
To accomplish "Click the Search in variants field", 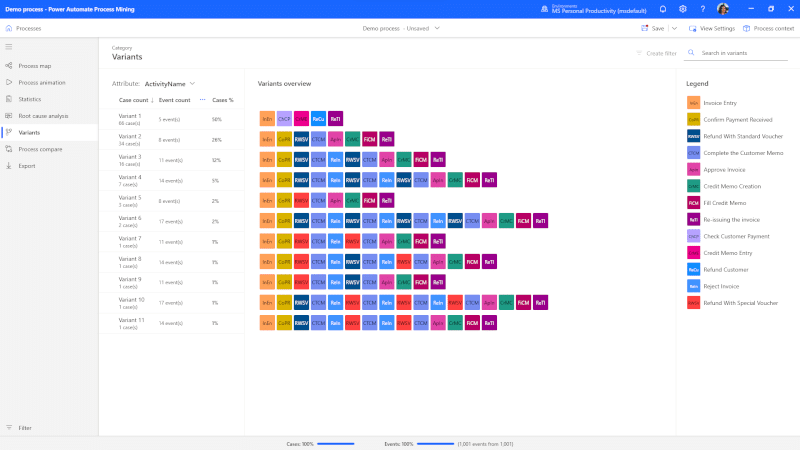I will 735,53.
